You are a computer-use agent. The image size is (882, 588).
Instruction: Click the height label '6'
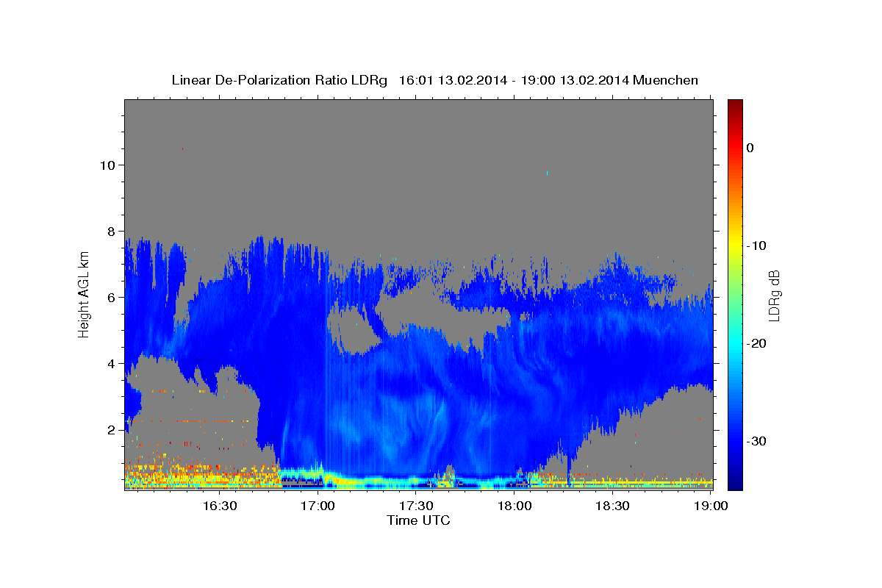112,298
